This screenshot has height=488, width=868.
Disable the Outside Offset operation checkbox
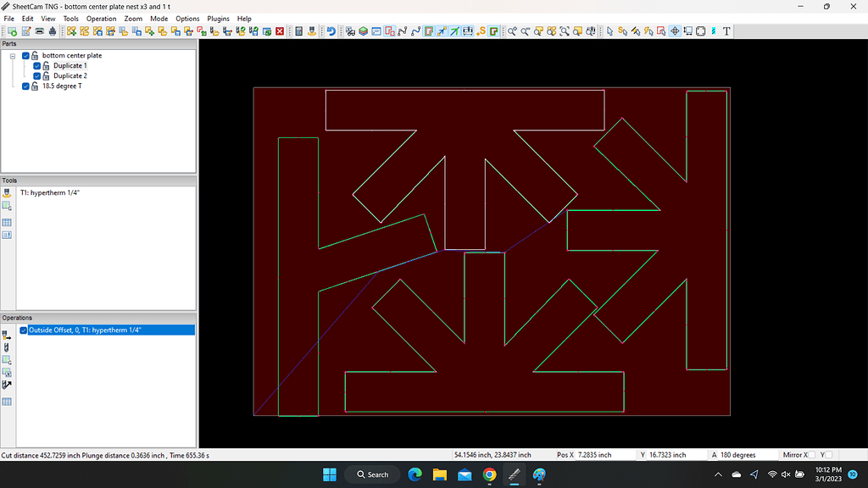pos(24,330)
